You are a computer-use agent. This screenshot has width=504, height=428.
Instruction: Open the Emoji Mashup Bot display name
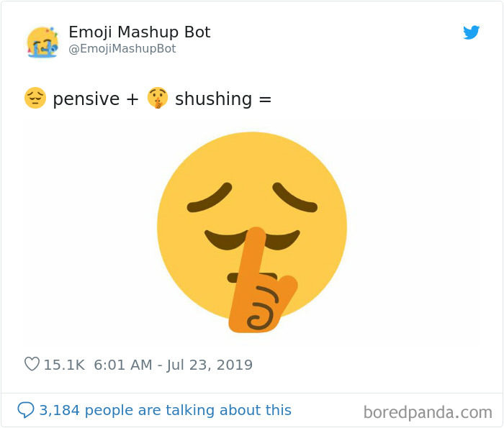click(139, 32)
